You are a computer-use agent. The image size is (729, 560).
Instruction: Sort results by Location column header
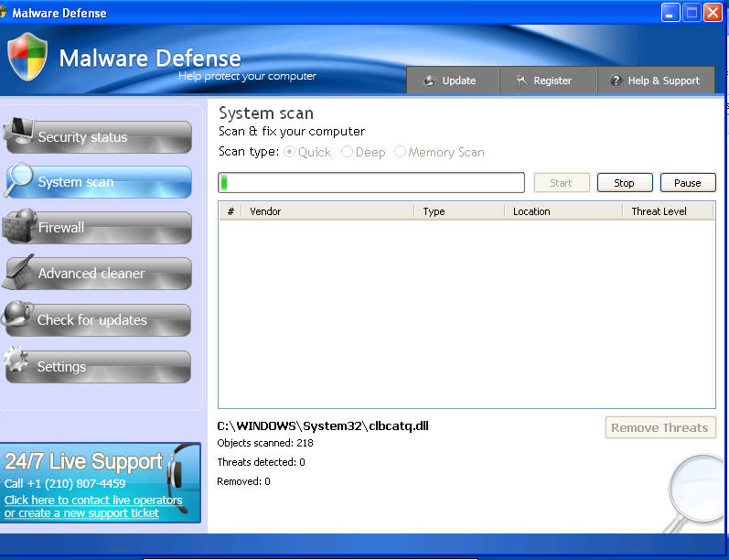point(563,211)
